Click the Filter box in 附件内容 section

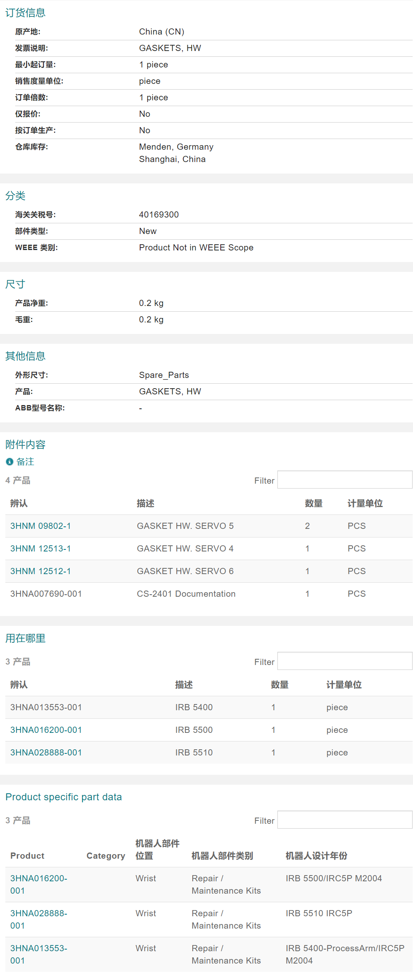click(x=344, y=480)
